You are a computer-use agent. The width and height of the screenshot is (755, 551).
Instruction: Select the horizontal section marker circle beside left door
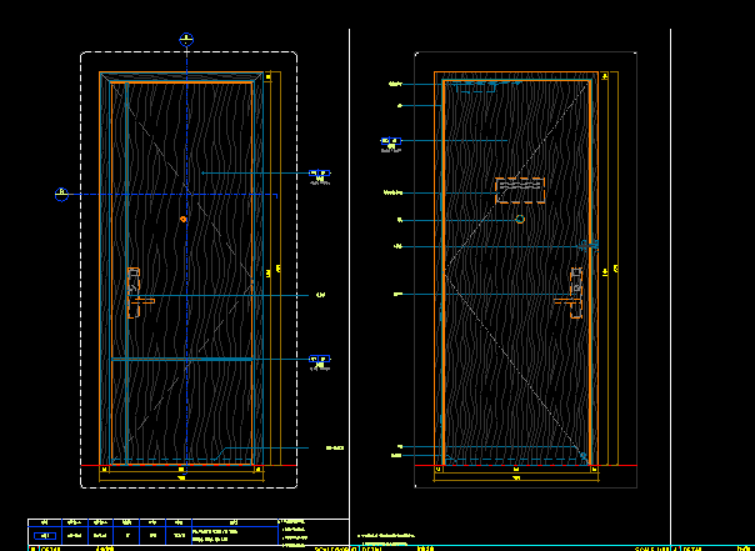[x=62, y=195]
